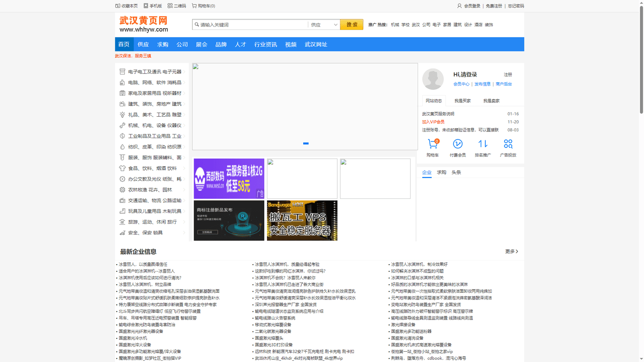
Task: Open the 求购 nav item
Action: pos(163,44)
